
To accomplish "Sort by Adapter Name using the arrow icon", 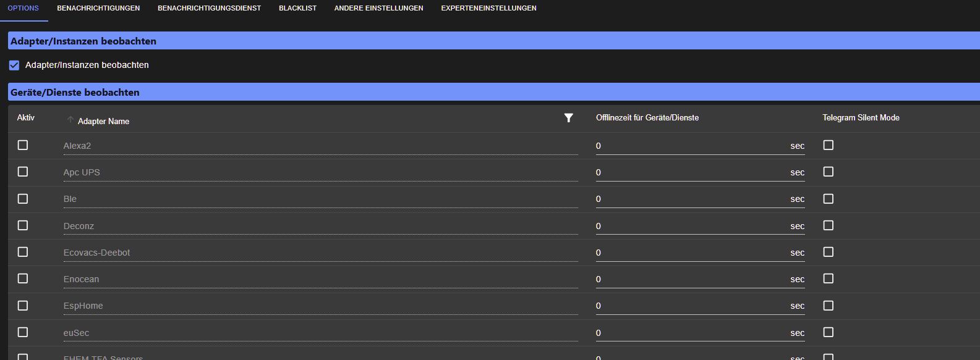I will click(70, 120).
